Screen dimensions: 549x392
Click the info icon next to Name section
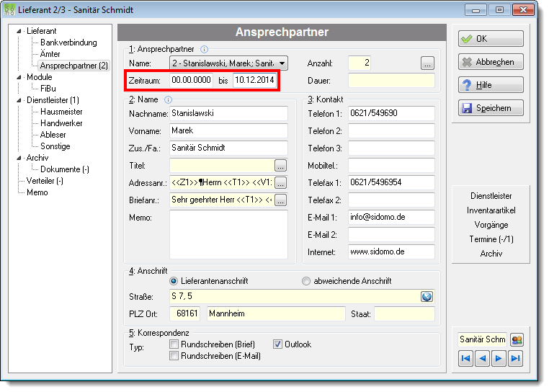coord(169,100)
